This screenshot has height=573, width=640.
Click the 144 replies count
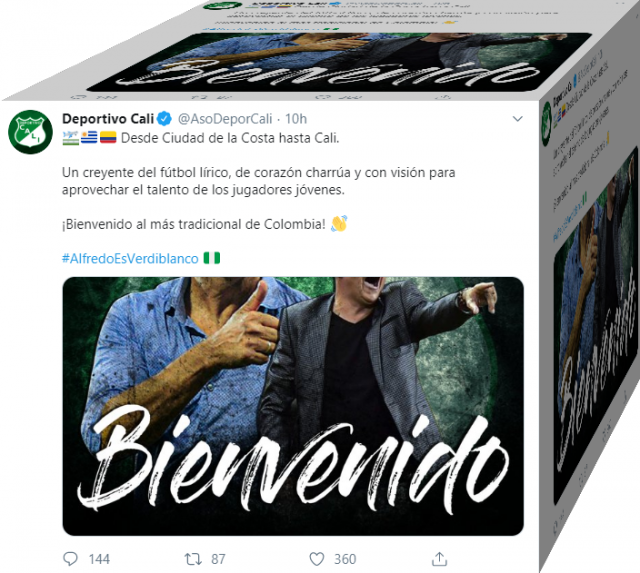coord(99,559)
